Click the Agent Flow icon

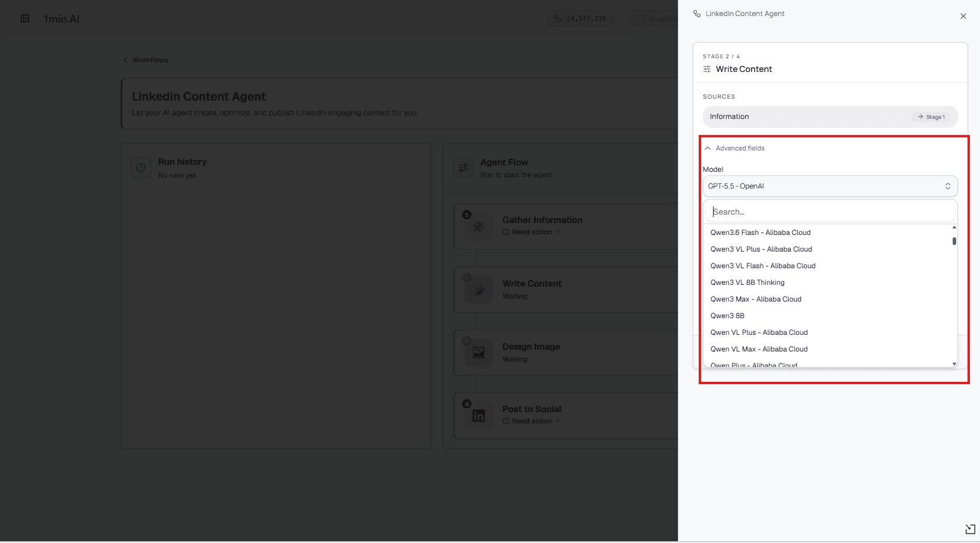[x=463, y=168]
